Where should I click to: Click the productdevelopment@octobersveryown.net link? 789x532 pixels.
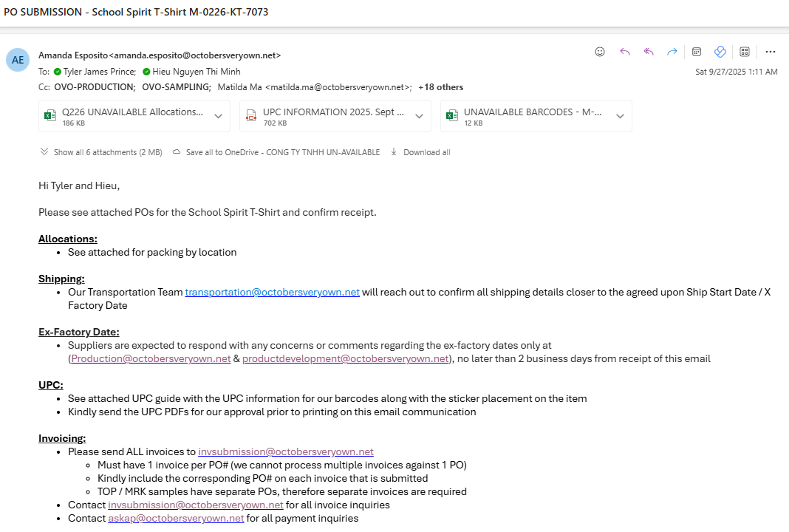346,358
